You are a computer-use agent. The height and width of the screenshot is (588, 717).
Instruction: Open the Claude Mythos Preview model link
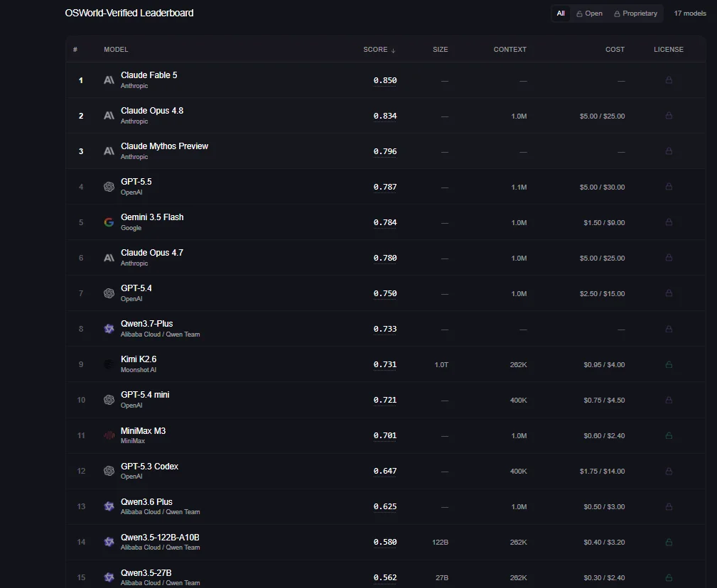pyautogui.click(x=164, y=146)
